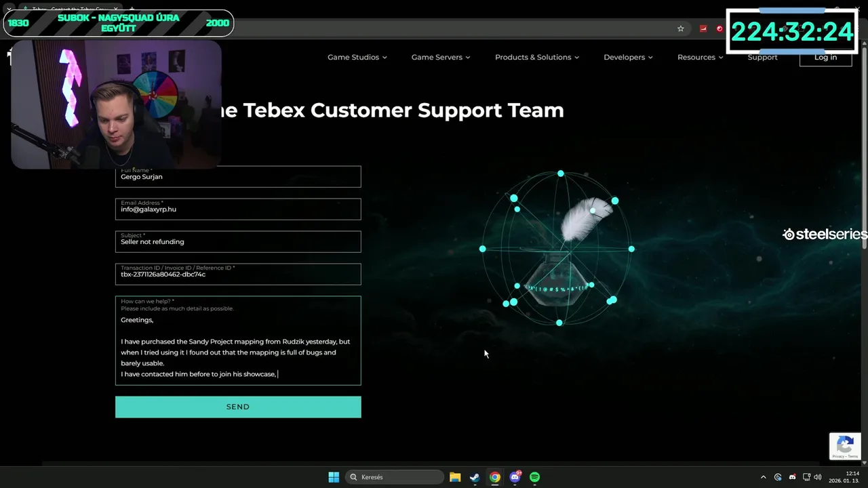This screenshot has height=488, width=868.
Task: Open the volume control tray icon
Action: tap(818, 477)
